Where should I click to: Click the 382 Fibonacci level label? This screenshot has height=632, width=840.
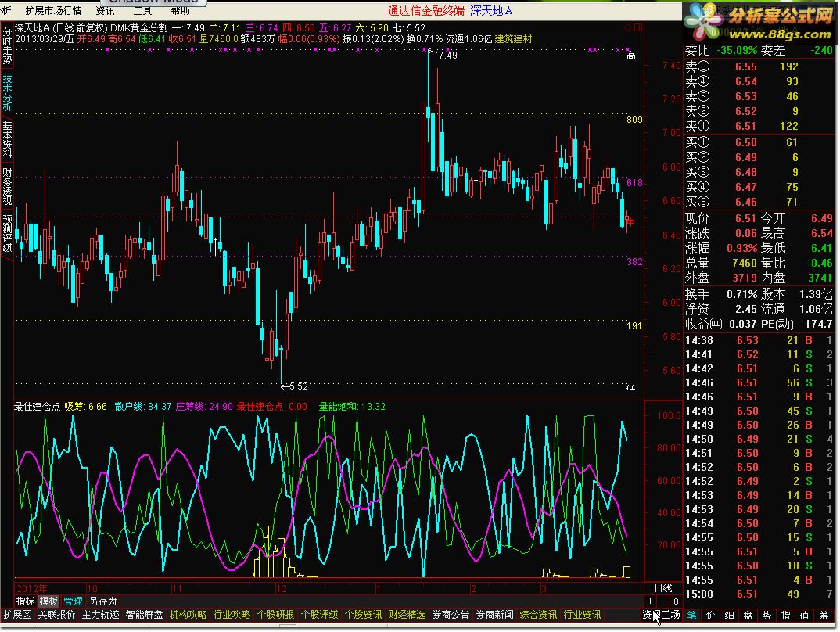[x=634, y=261]
